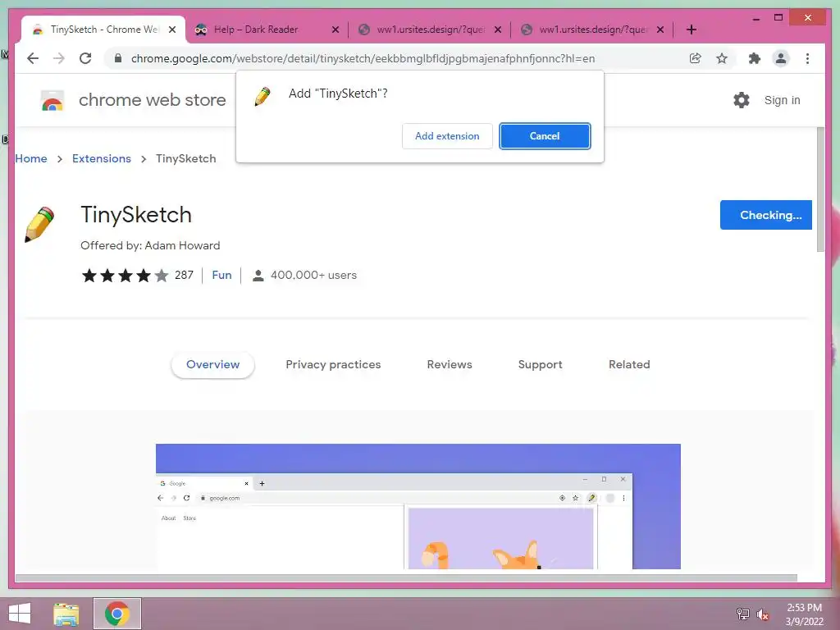Close the TinySketch tab
Viewport: 840px width, 630px height.
pos(172,30)
